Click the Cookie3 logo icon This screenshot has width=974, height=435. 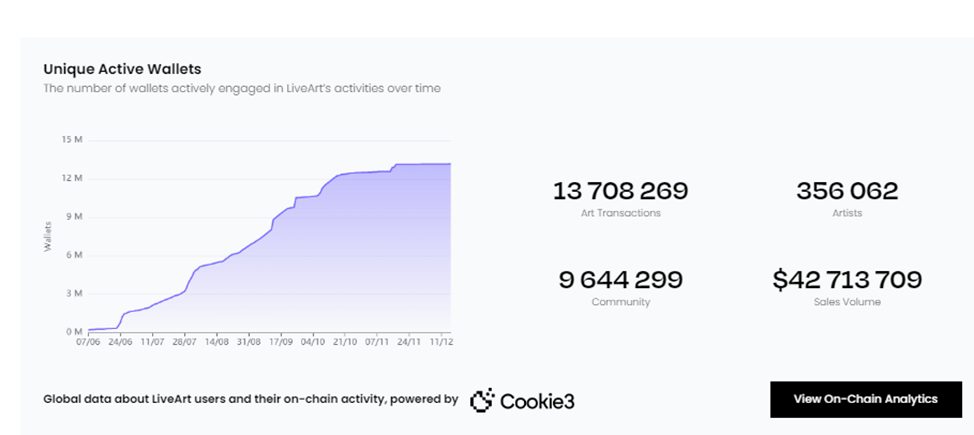point(481,400)
